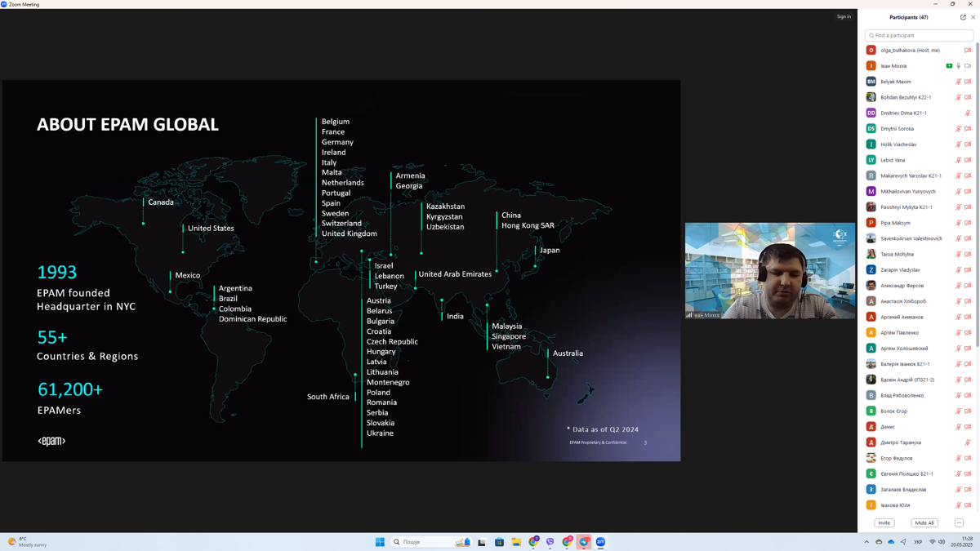Click the Zoom icon in taskbar
Image resolution: width=980 pixels, height=551 pixels.
[x=600, y=542]
